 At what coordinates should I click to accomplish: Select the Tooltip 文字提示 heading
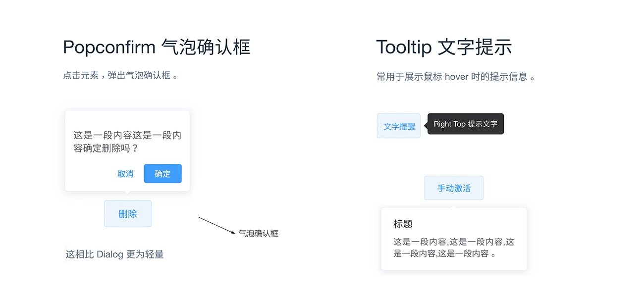click(444, 48)
